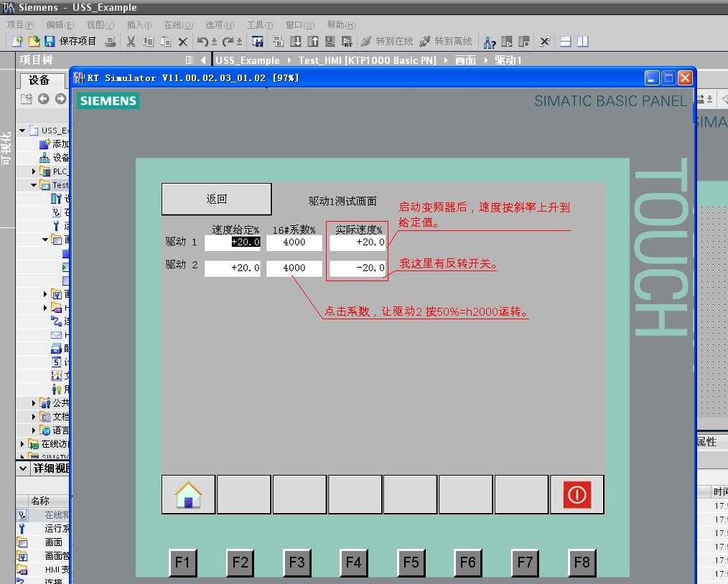Expand the 文档 settings node
This screenshot has height=584, width=728.
click(34, 417)
